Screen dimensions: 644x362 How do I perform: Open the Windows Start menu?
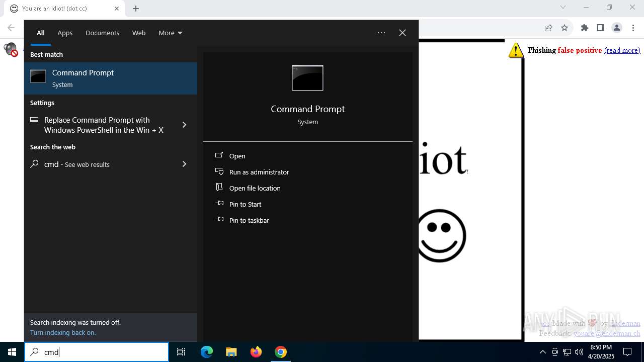point(12,352)
